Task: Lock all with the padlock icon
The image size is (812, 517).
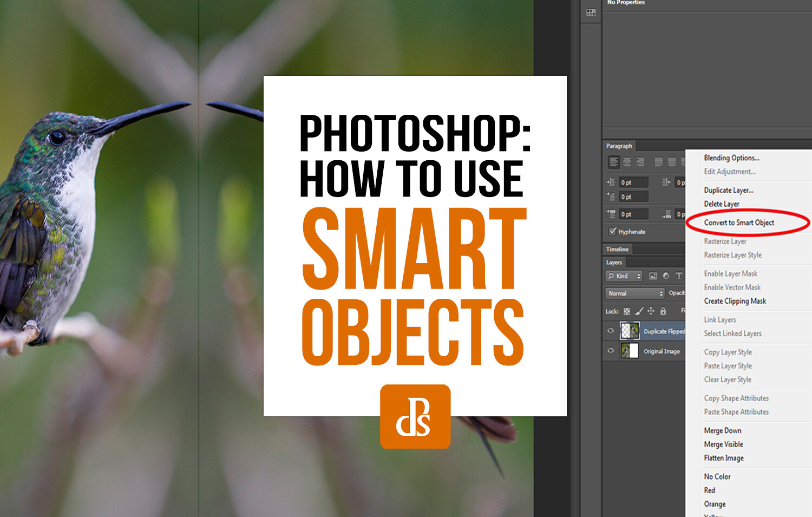Action: pyautogui.click(x=663, y=311)
